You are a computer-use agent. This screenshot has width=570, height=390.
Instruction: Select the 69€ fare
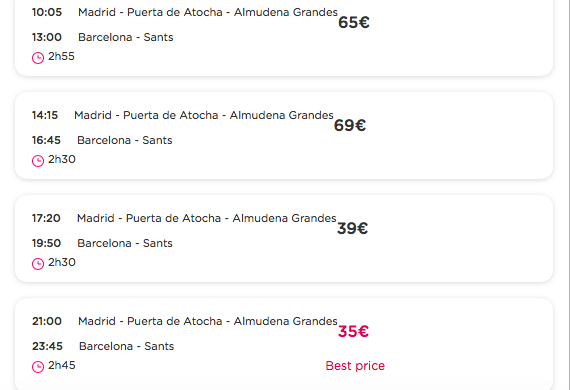350,125
